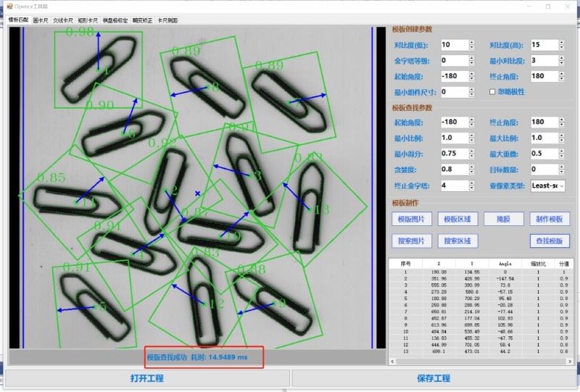Click the 最大重叠 field showing 0.5
The image size is (580, 392).
[x=544, y=154]
